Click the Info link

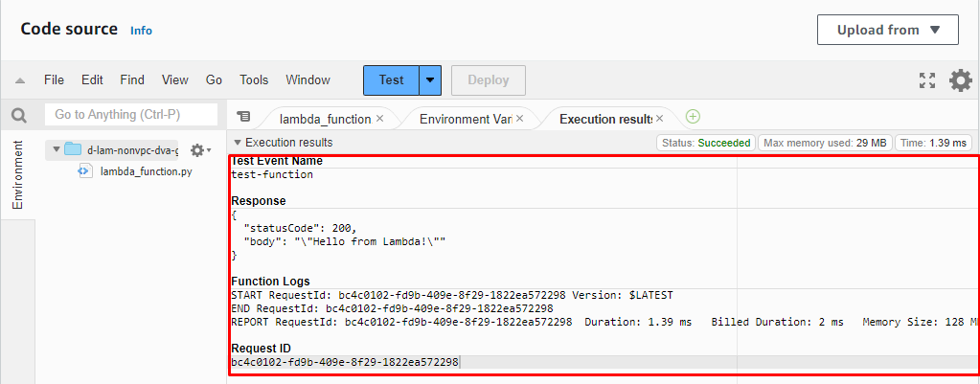(x=141, y=31)
